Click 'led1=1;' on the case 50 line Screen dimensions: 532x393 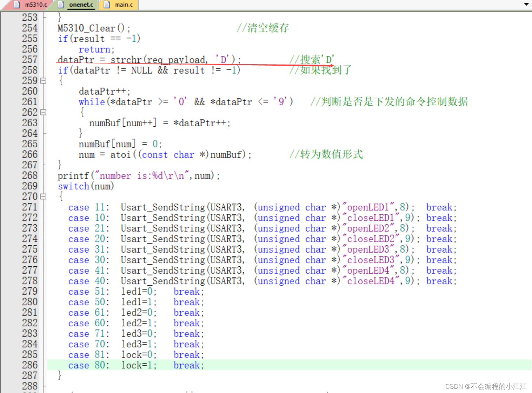139,302
